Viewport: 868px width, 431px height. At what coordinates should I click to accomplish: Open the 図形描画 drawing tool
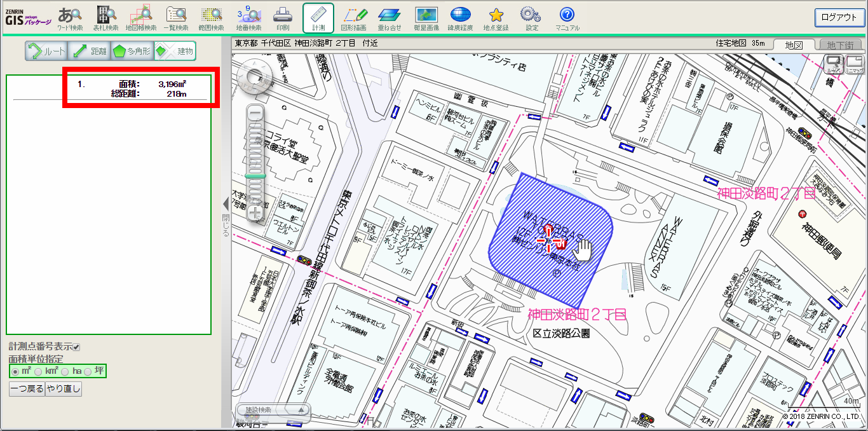(354, 17)
